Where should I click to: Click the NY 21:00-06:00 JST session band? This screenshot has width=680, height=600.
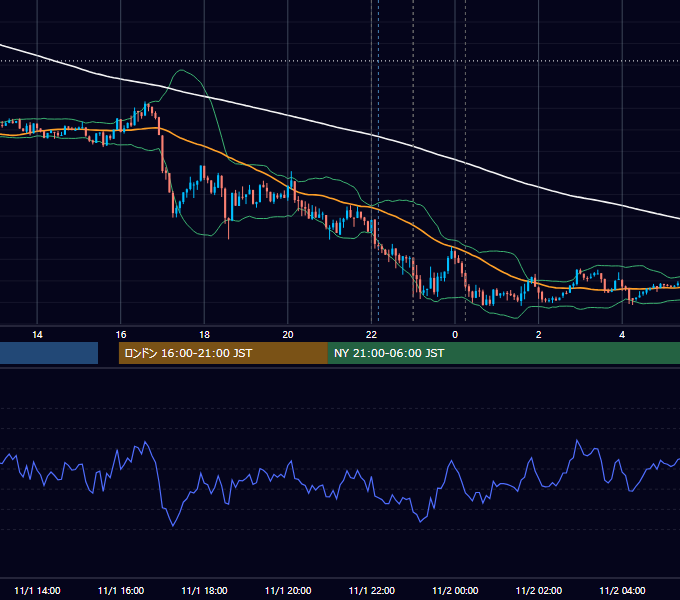pos(503,353)
